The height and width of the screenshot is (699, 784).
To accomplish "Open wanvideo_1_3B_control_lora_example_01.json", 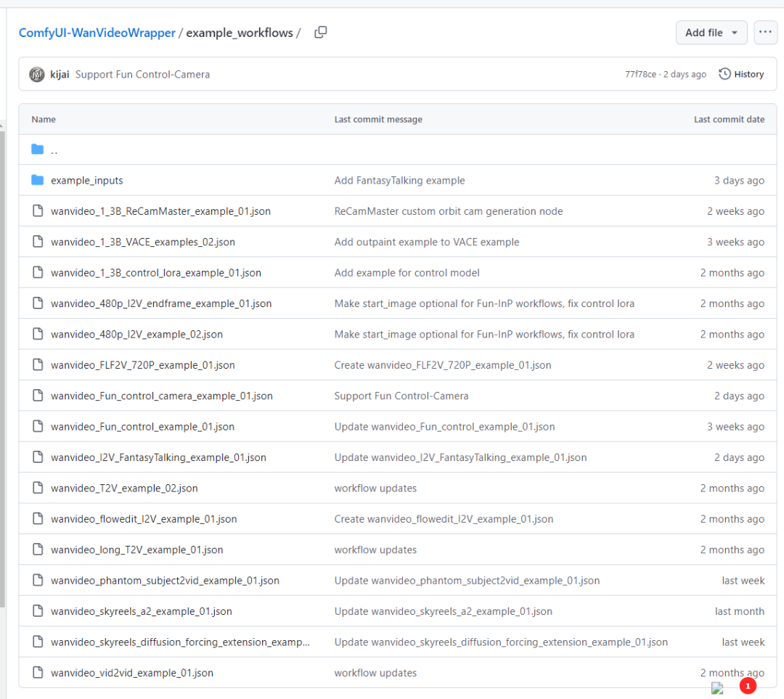I will pos(155,273).
